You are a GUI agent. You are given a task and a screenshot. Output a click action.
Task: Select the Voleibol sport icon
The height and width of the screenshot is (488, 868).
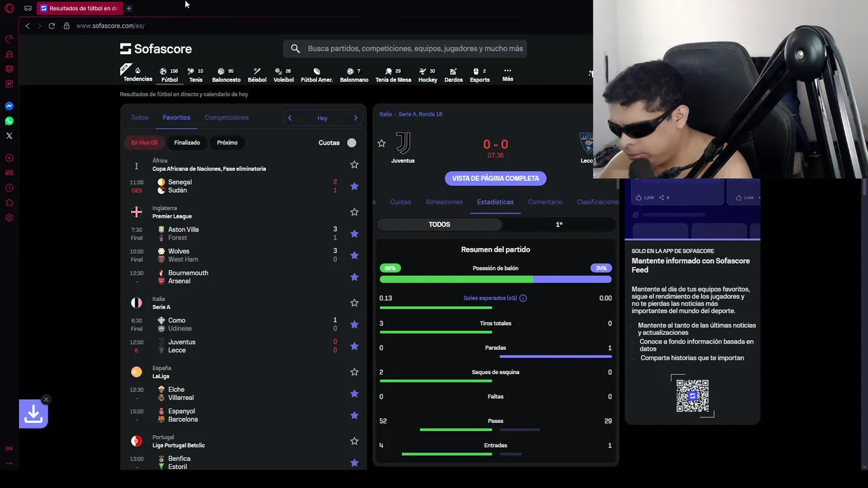click(283, 75)
